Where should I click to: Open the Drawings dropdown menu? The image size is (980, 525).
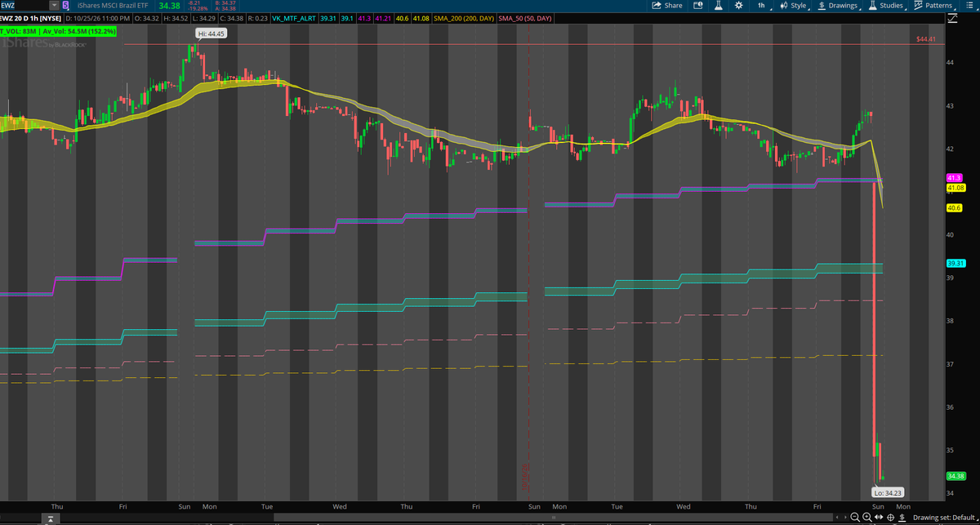(x=839, y=6)
